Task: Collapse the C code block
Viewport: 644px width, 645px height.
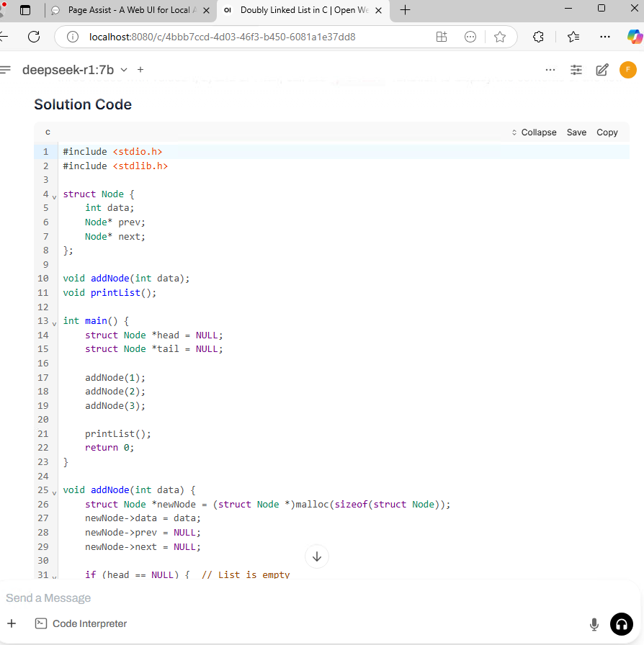Action: (x=534, y=132)
